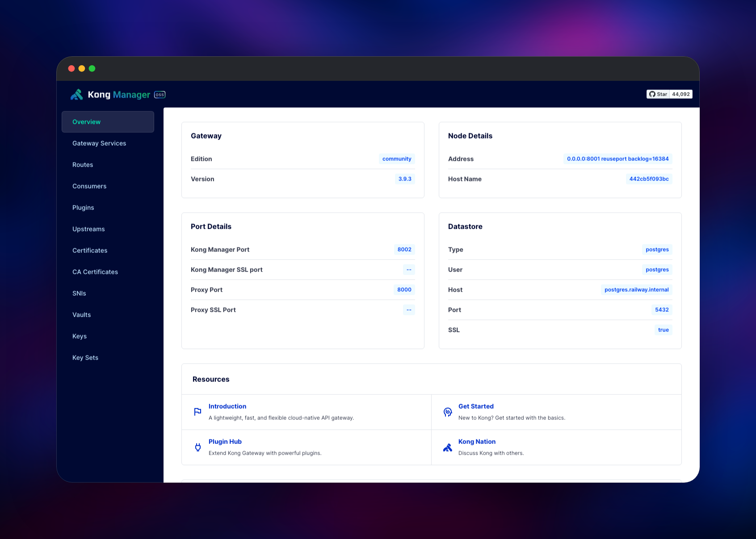Click the 'Node Details' card heading
The height and width of the screenshot is (539, 756).
tap(470, 136)
